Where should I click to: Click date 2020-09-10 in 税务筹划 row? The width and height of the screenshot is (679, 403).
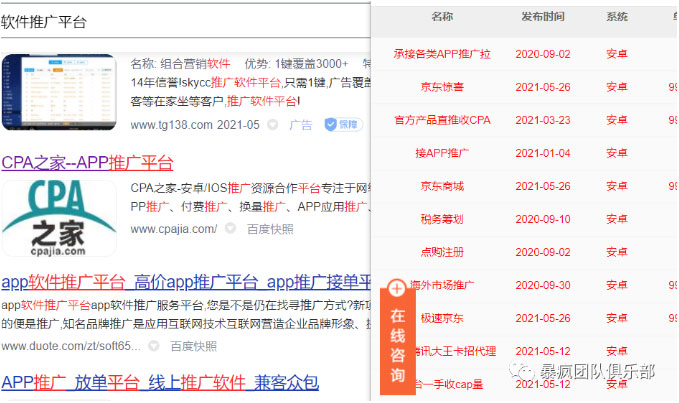coord(543,219)
